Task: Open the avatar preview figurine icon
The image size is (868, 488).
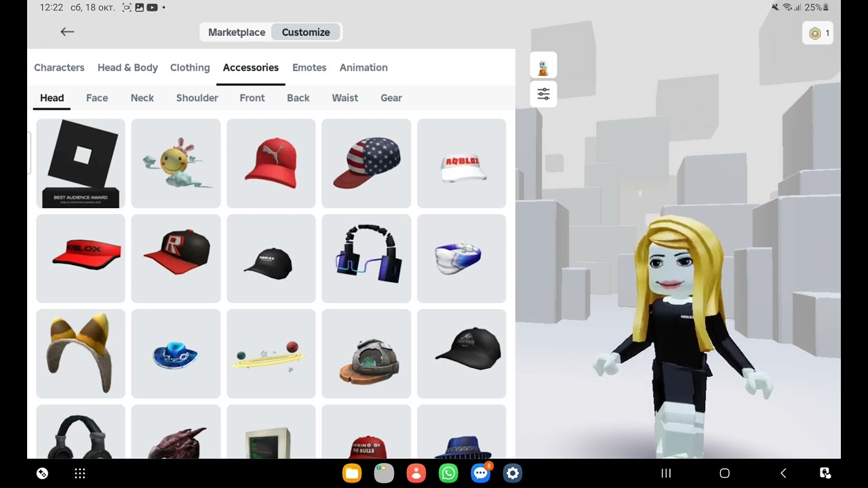Action: (543, 66)
